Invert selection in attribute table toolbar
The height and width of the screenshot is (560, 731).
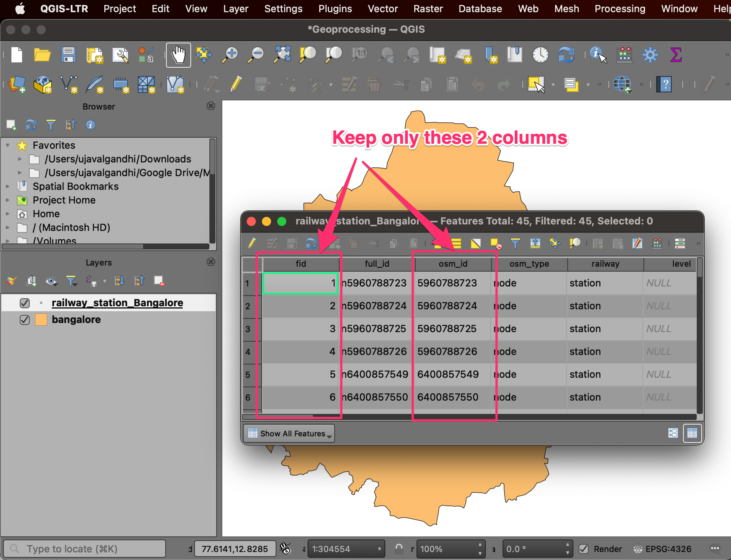point(476,243)
